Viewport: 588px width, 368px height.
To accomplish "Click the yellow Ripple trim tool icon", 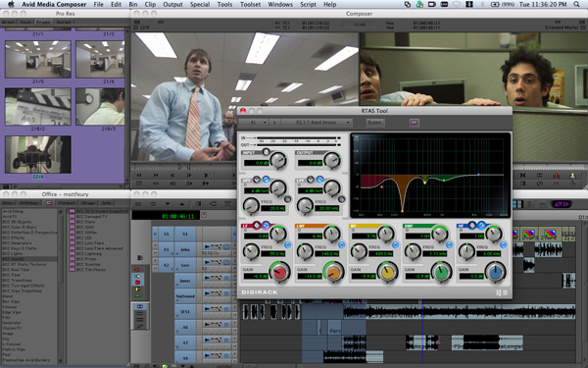I will [x=137, y=289].
